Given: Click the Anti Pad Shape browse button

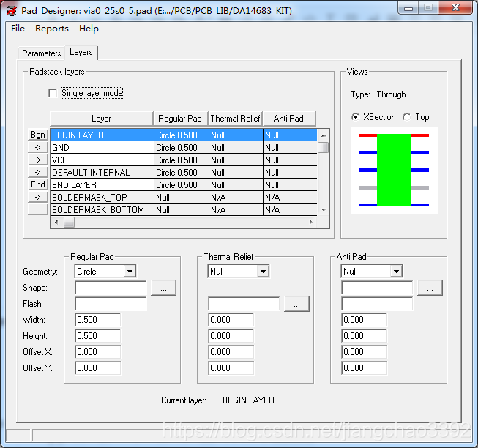Looking at the screenshot, I should tap(430, 288).
